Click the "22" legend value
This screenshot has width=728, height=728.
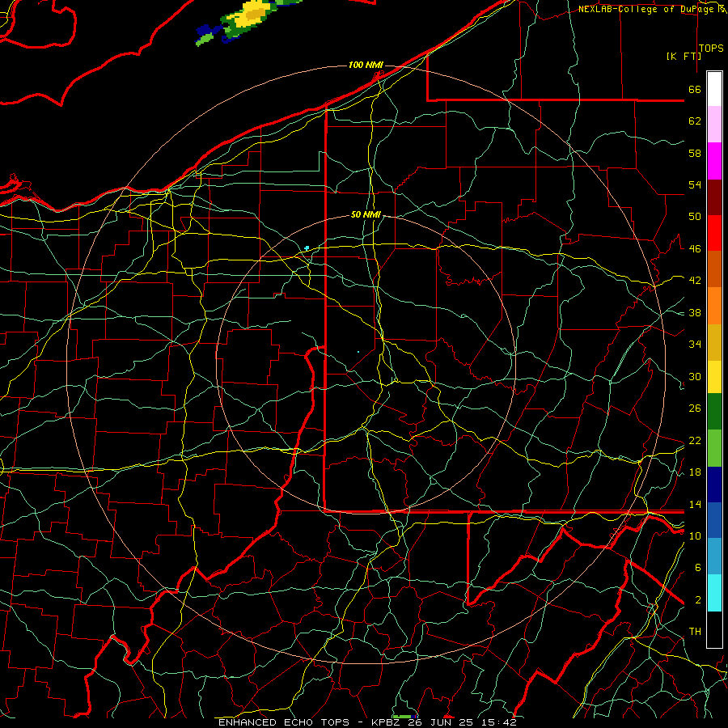(695, 440)
